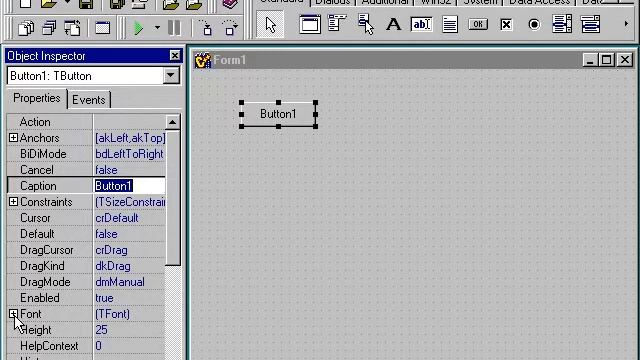
Task: Click the Cancel property's false value
Action: click(106, 170)
